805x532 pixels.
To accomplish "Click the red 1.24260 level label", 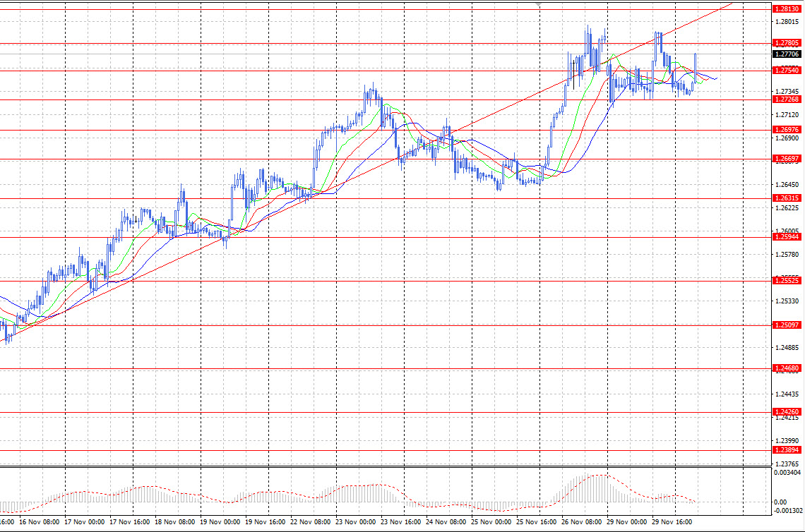I will tap(787, 412).
